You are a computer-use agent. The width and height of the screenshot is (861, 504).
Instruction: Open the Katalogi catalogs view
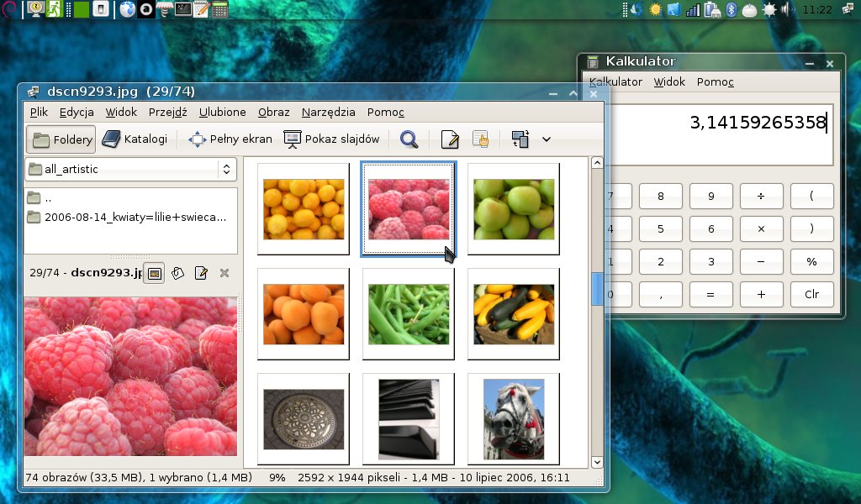point(135,139)
